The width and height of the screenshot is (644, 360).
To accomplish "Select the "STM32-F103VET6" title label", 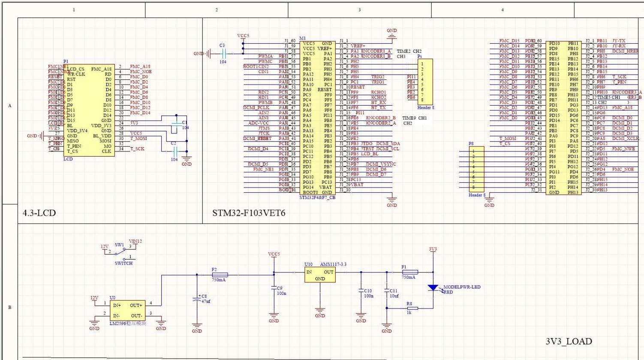I will point(249,213).
